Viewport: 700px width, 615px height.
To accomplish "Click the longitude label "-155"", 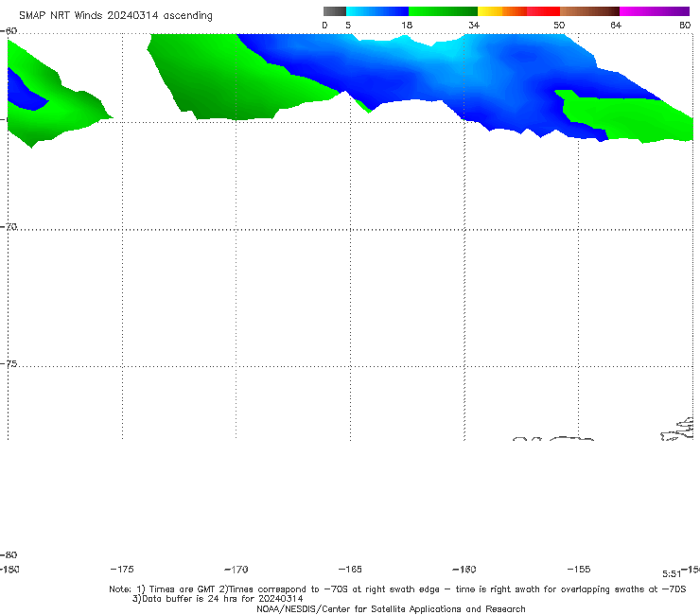I will click(x=579, y=569).
